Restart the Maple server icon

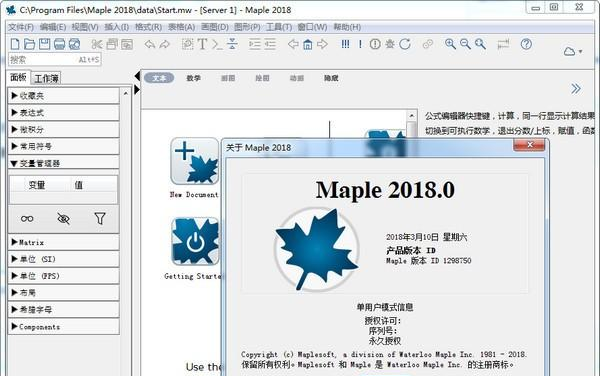[x=405, y=44]
